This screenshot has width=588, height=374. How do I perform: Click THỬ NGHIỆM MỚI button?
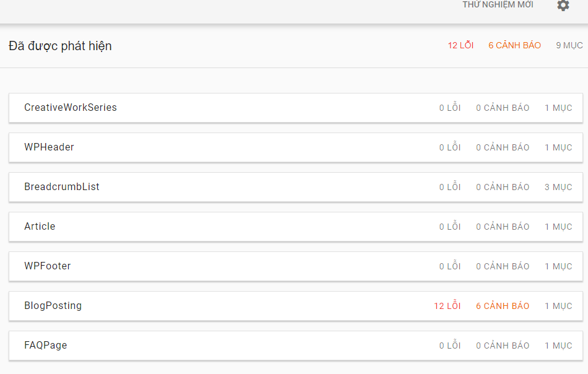click(498, 4)
